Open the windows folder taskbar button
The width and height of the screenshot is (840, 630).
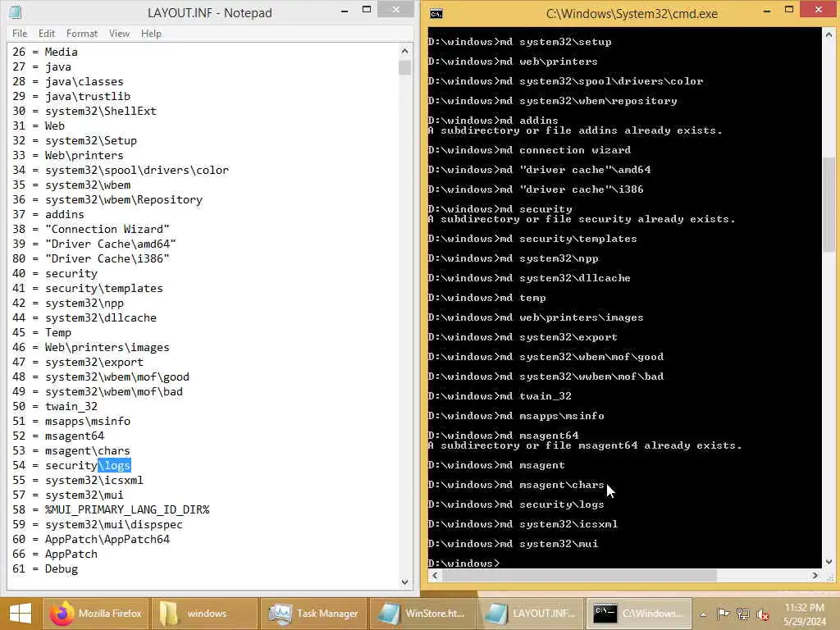coord(204,614)
